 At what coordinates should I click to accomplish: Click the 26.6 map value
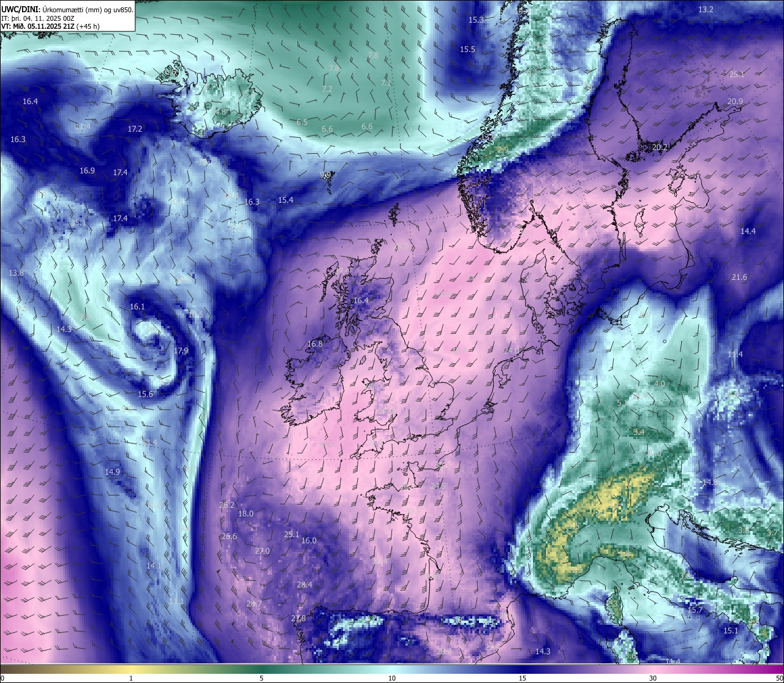[229, 537]
